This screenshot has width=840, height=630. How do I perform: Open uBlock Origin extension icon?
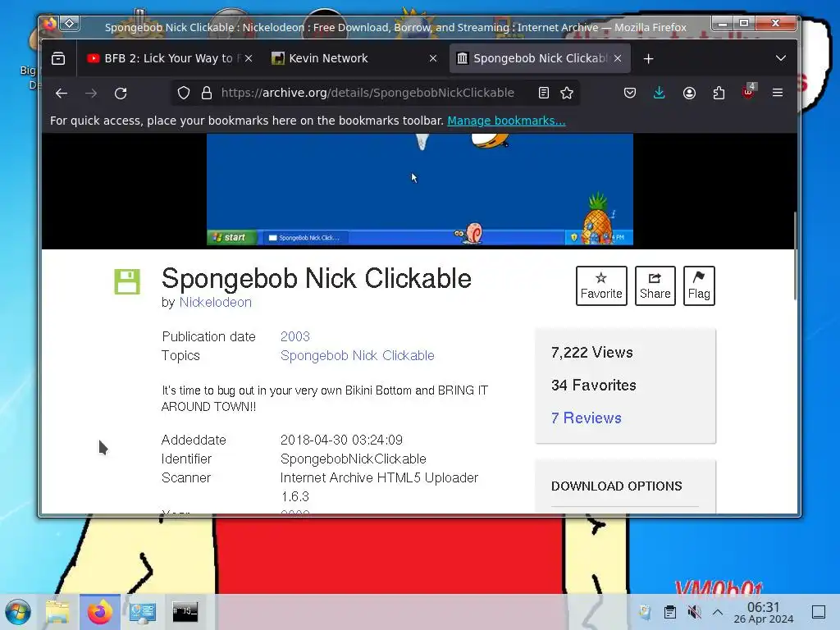tap(748, 92)
